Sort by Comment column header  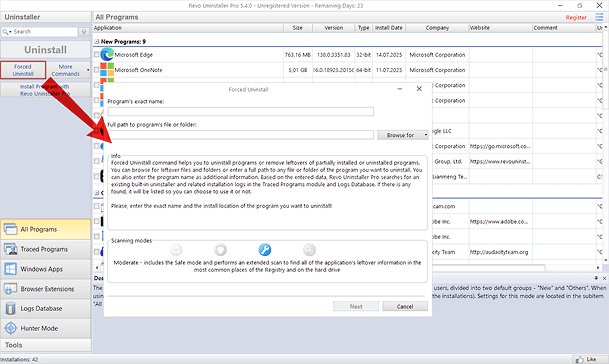(564, 28)
